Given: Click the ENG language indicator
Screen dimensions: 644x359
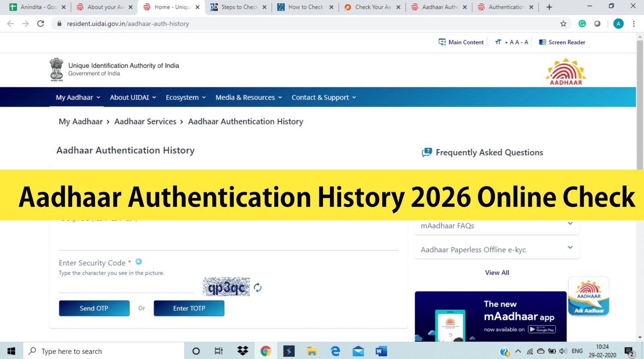Looking at the screenshot, I should [x=577, y=351].
